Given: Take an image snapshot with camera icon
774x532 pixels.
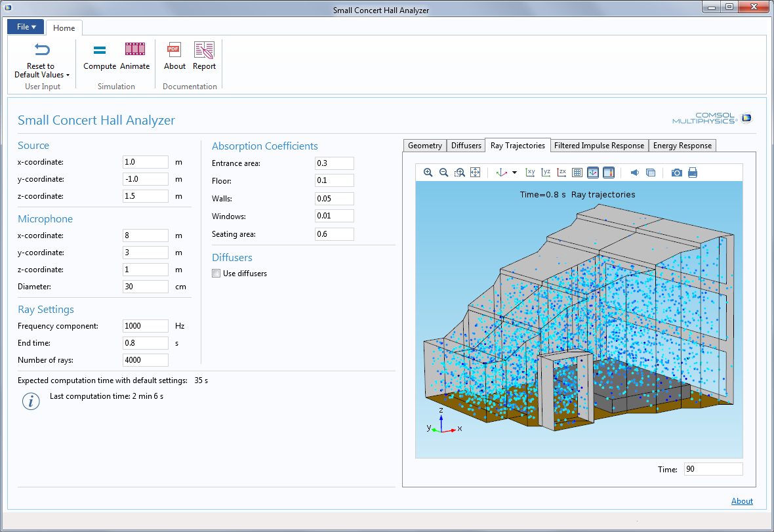Looking at the screenshot, I should (677, 173).
